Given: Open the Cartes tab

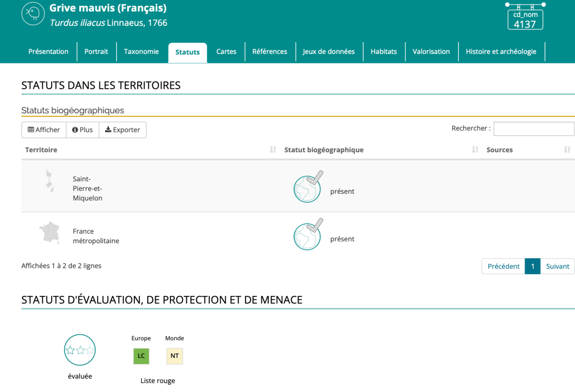Looking at the screenshot, I should click(226, 52).
